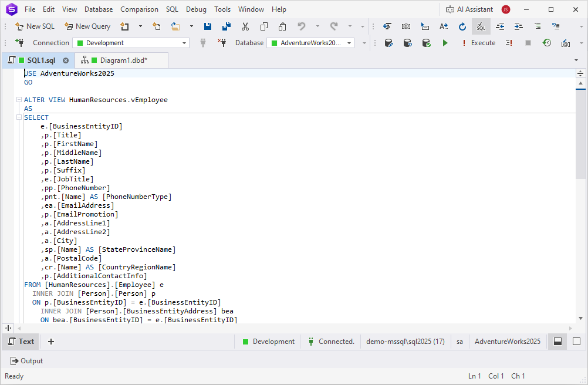Click the decrease indent icon
588x385 pixels.
(x=500, y=26)
